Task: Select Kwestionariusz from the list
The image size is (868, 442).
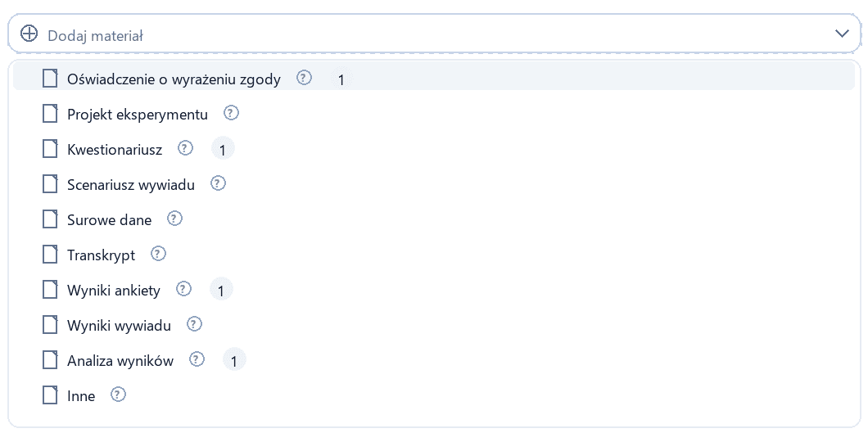Action: pos(434,149)
